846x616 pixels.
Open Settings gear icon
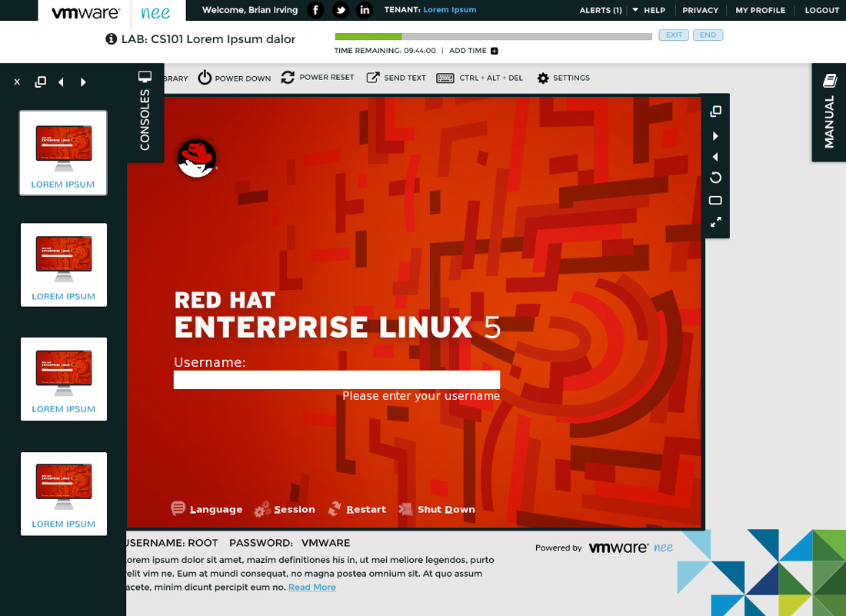point(543,78)
